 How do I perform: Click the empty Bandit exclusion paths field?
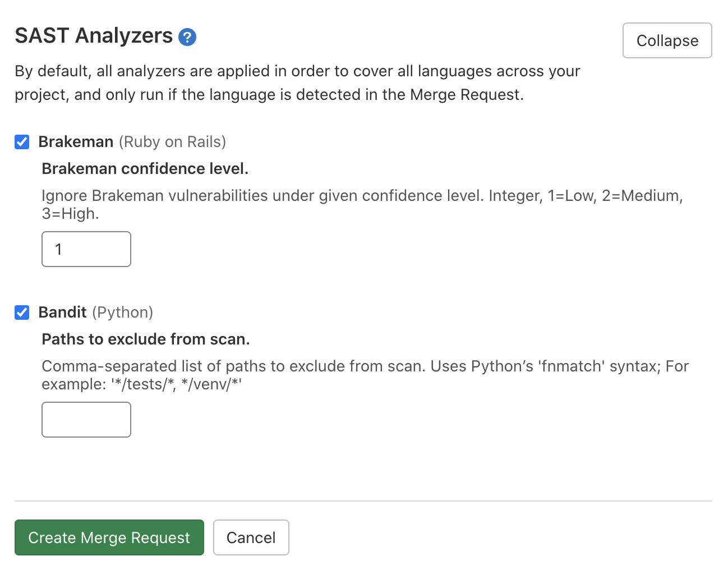[x=86, y=420]
